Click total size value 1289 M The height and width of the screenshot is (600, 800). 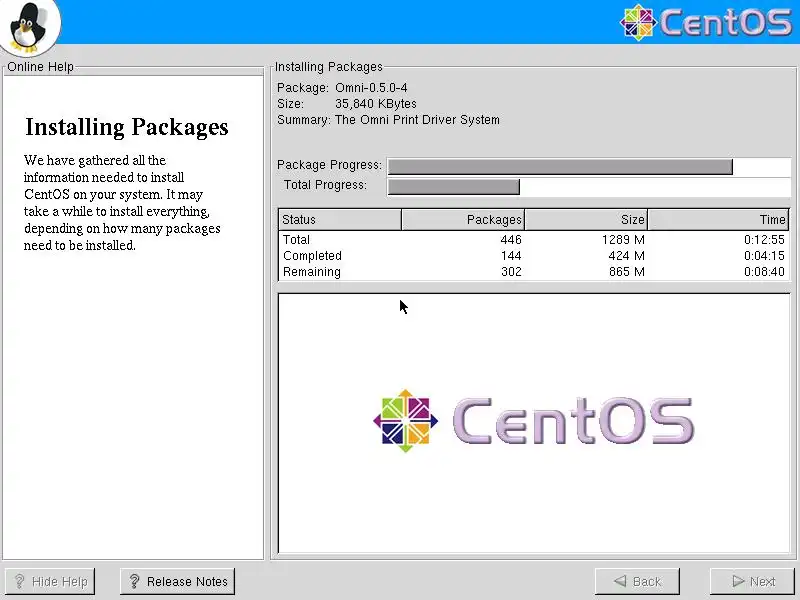[623, 239]
